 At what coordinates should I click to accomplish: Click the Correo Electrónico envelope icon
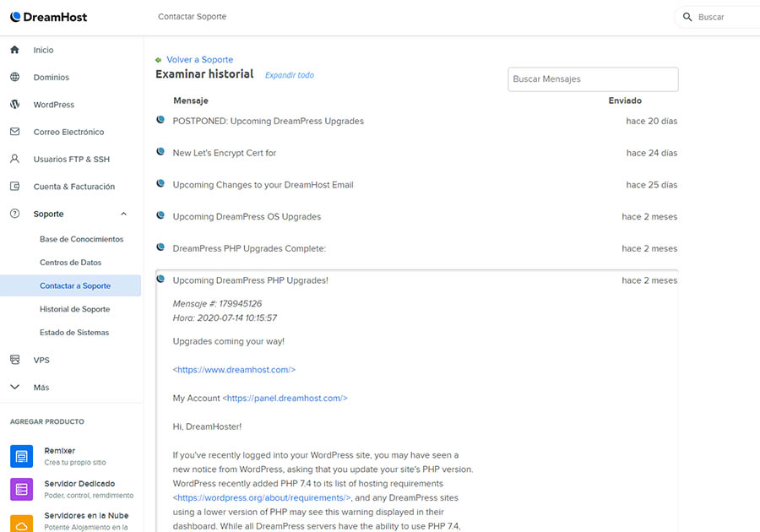click(14, 132)
